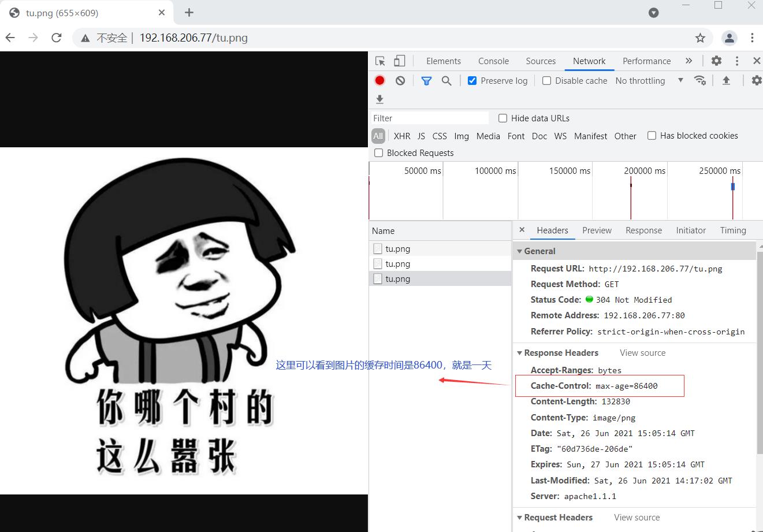Switch to the Console tab
Image resolution: width=763 pixels, height=532 pixels.
493,61
